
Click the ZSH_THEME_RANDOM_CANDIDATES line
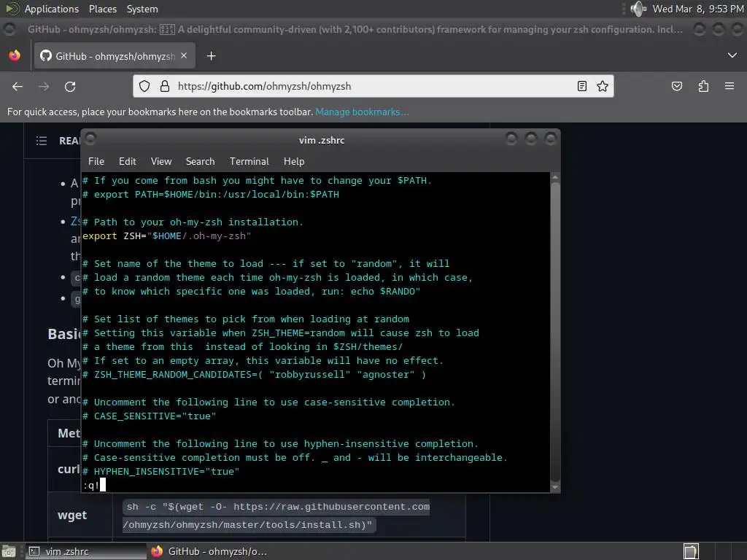click(x=255, y=375)
